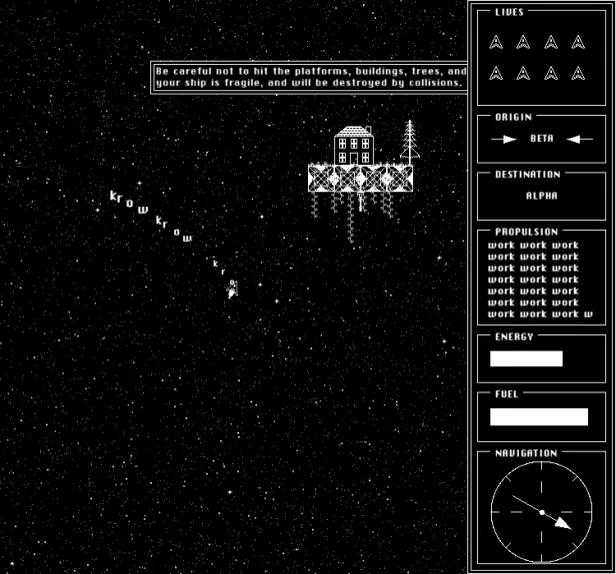Image resolution: width=616 pixels, height=574 pixels.
Task: Click the white Fuel level bar
Action: [539, 416]
